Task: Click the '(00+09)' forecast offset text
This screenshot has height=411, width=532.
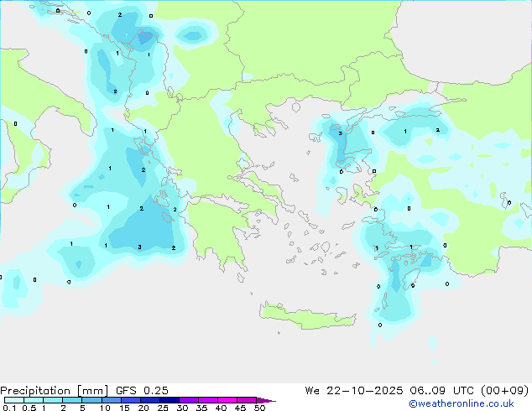Action: pos(505,391)
